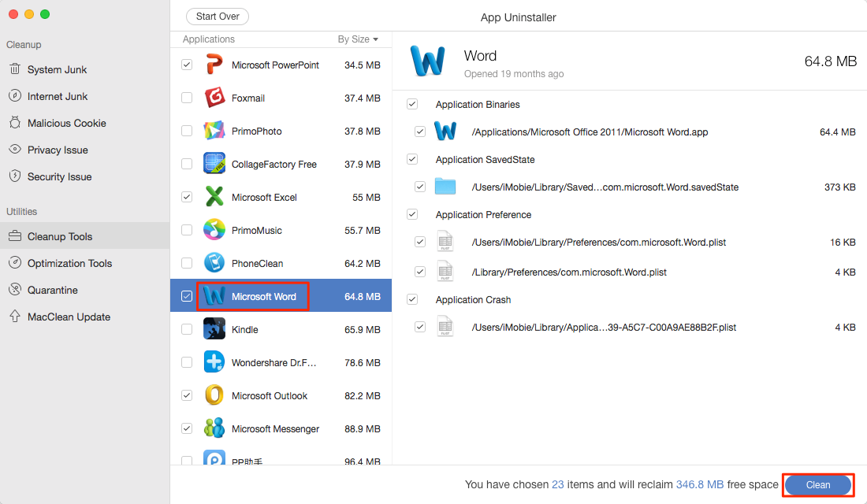Image resolution: width=867 pixels, height=504 pixels.
Task: Click the Foxmail app icon
Action: (214, 98)
